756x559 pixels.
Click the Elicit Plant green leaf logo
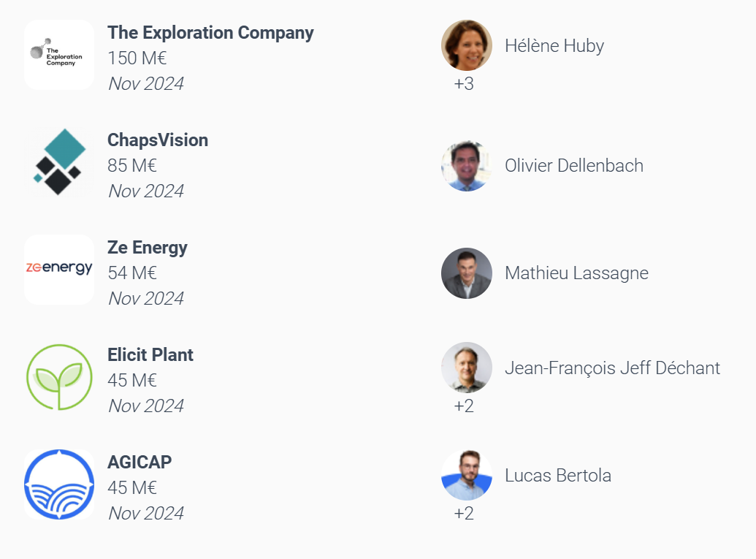tap(59, 377)
